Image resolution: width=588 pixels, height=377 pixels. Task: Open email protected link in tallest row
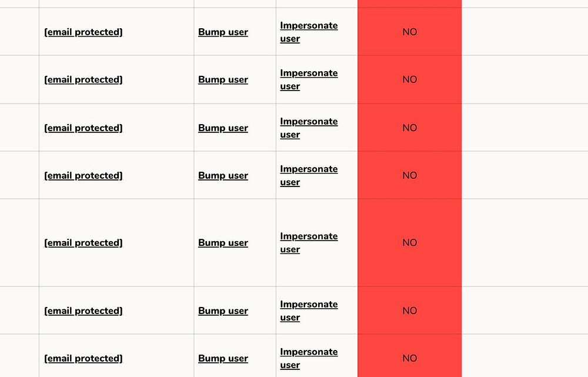click(x=83, y=243)
